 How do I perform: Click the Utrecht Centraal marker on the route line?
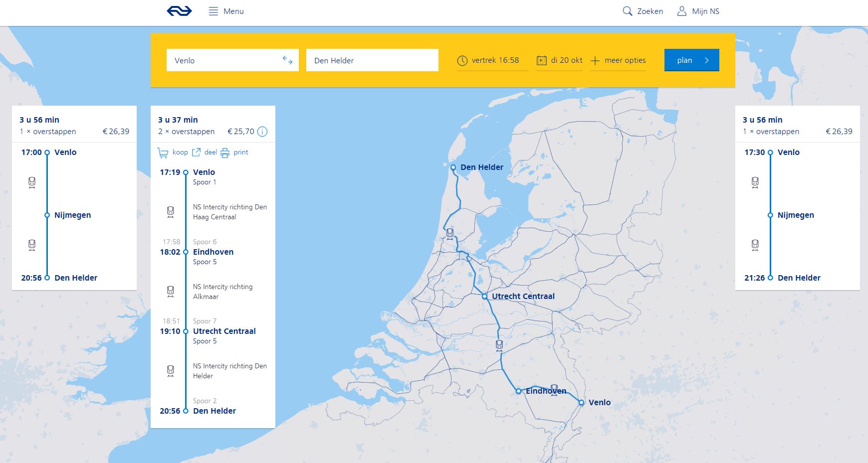pos(483,296)
